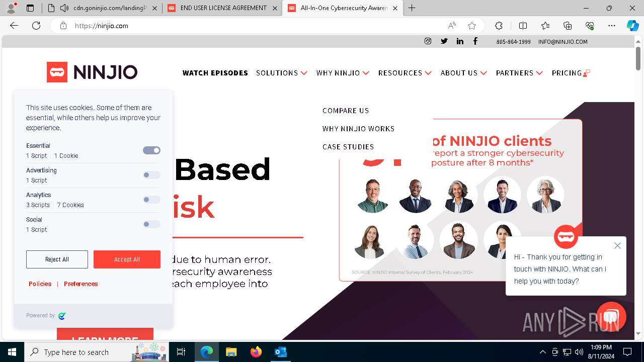Image resolution: width=644 pixels, height=362 pixels.
Task: Open Task View on the taskbar
Action: point(181,352)
